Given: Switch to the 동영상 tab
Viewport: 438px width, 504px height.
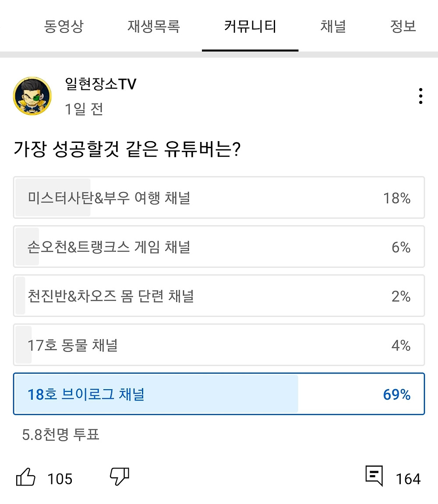Looking at the screenshot, I should pos(64,27).
